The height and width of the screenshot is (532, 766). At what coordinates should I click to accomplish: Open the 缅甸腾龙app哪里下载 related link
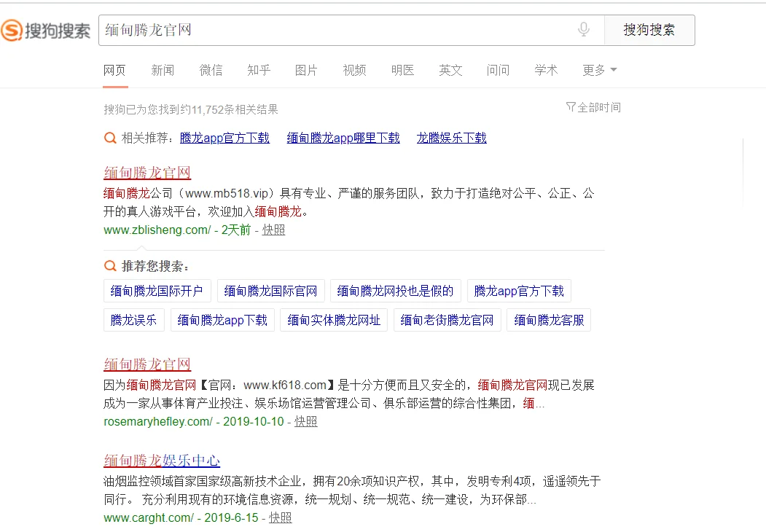[343, 138]
